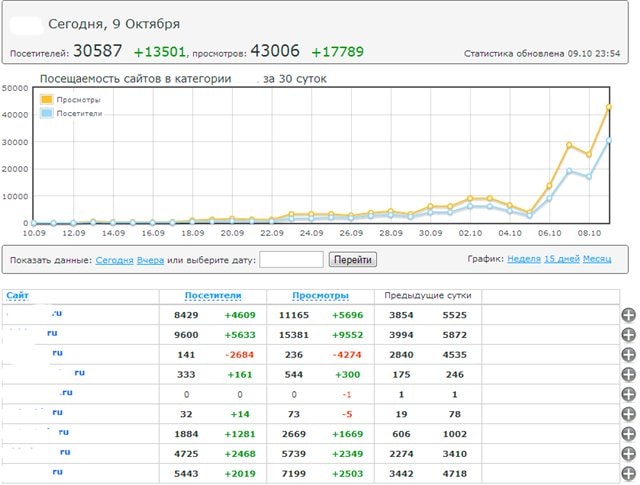Viewport: 640px width, 485px height.
Task: Expand the plus icon on the 32 visitors row
Action: [629, 413]
